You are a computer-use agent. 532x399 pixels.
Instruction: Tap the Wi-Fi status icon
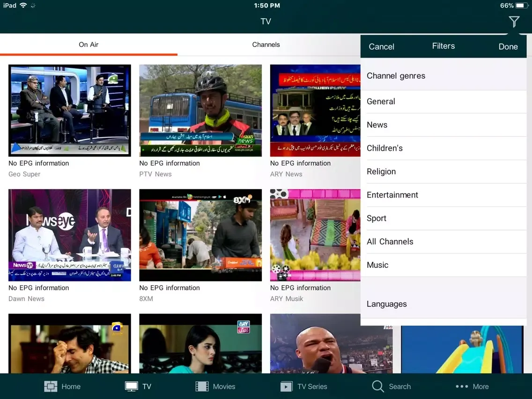[23, 5]
